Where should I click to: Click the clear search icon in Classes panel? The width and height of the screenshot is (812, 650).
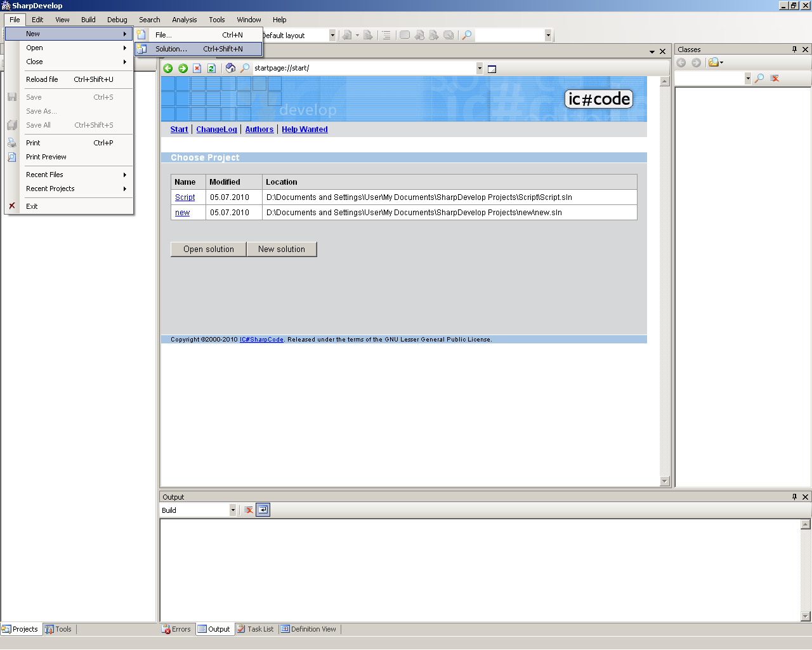pos(775,78)
